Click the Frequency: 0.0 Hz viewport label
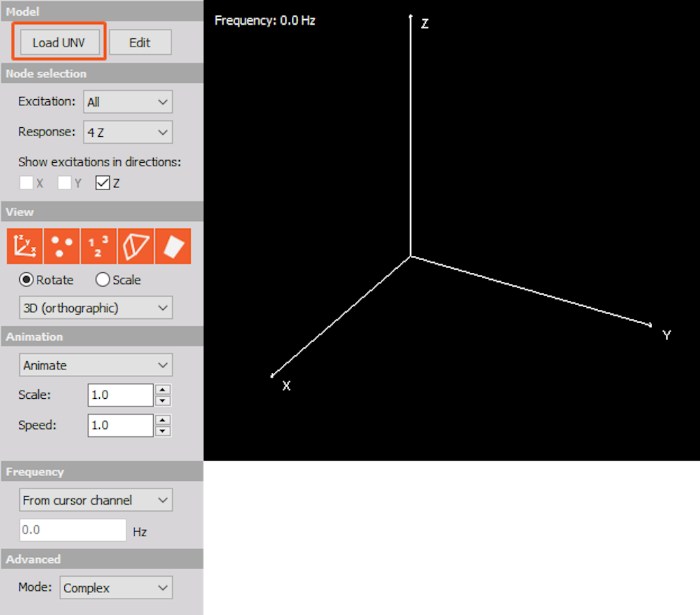This screenshot has width=700, height=615. pyautogui.click(x=265, y=21)
